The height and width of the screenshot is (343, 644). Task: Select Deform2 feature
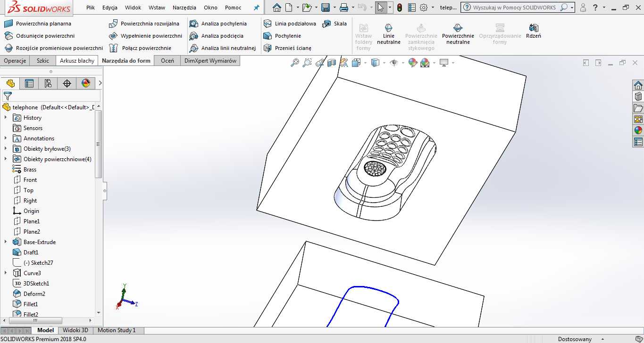(34, 294)
